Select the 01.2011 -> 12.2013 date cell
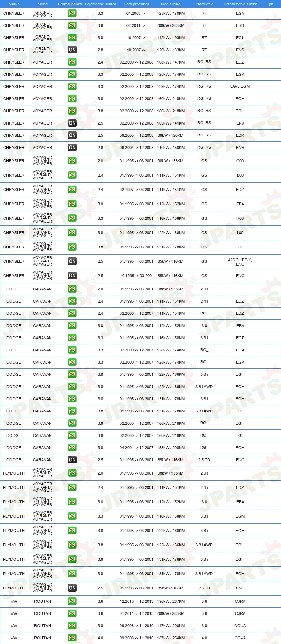The width and height of the screenshot is (281, 644). (x=137, y=613)
